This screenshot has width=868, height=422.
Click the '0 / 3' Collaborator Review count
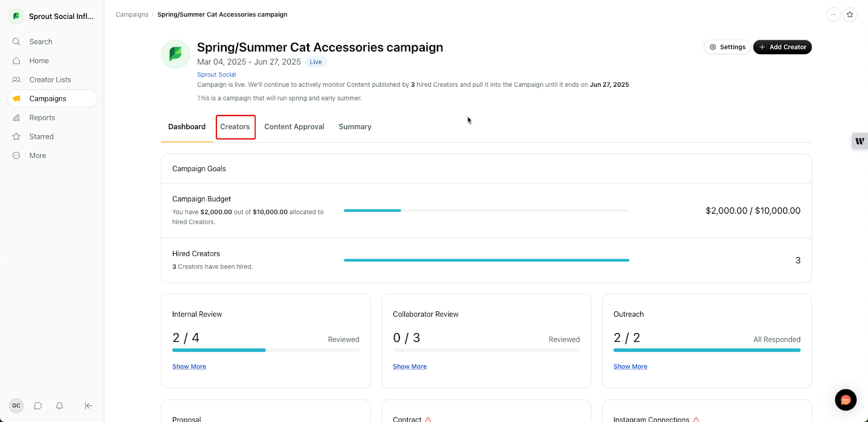[x=406, y=338]
